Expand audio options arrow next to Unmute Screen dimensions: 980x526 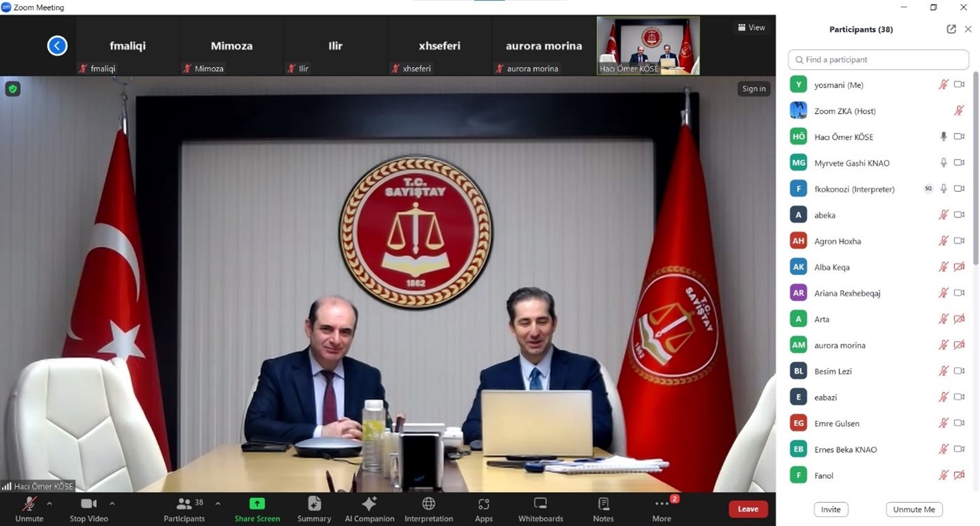click(x=49, y=503)
